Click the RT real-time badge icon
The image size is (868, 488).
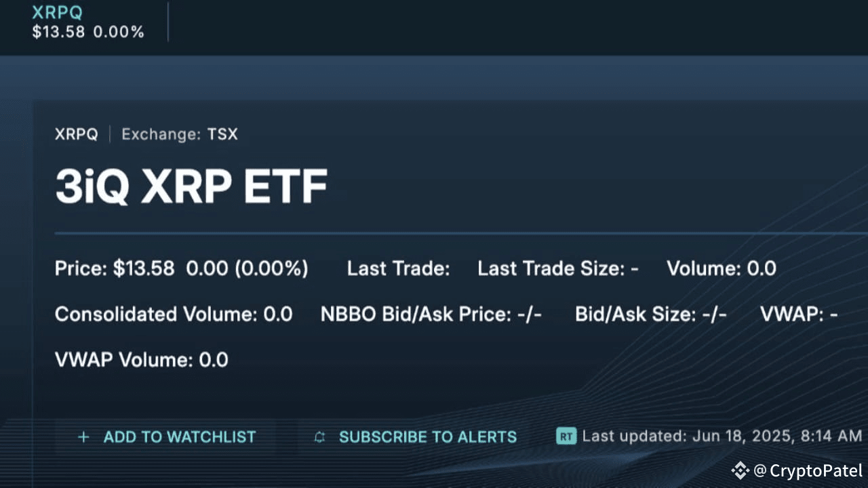566,436
